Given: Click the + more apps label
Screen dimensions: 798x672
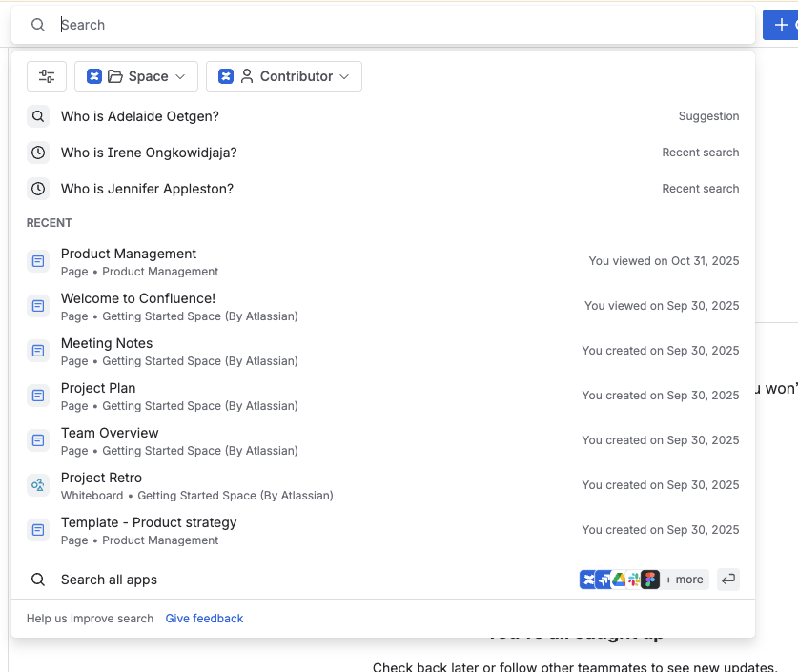Looking at the screenshot, I should click(684, 580).
